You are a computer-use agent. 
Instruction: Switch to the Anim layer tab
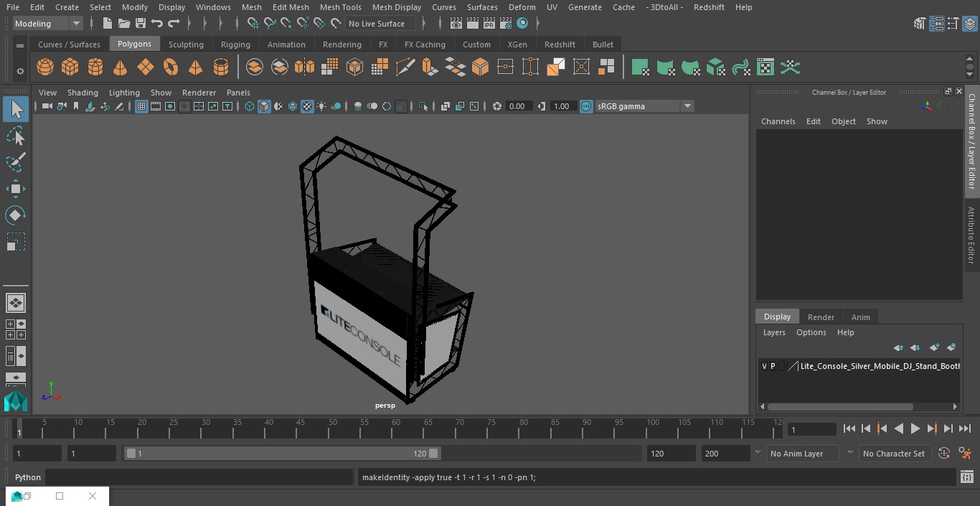[860, 317]
